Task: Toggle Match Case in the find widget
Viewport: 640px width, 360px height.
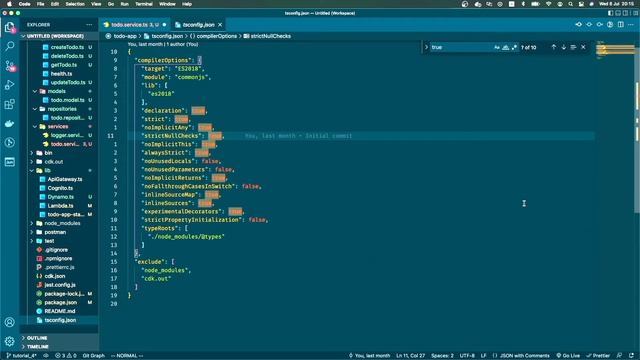Action: (497, 47)
